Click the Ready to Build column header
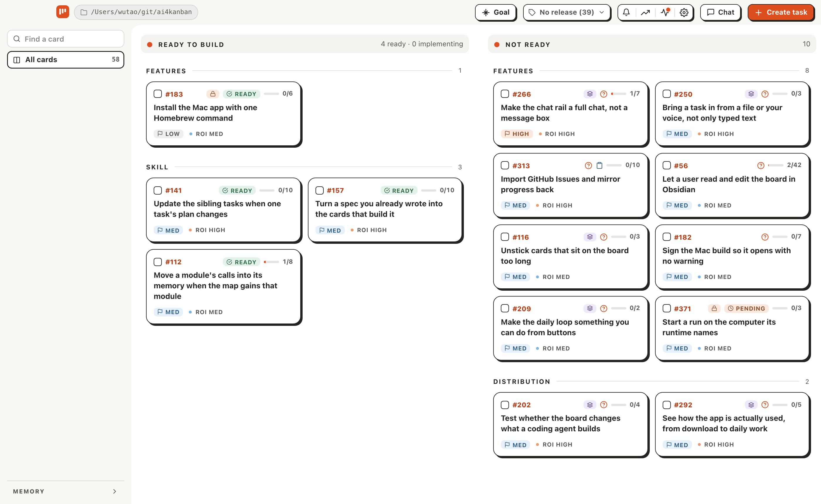The image size is (821, 504). point(305,44)
